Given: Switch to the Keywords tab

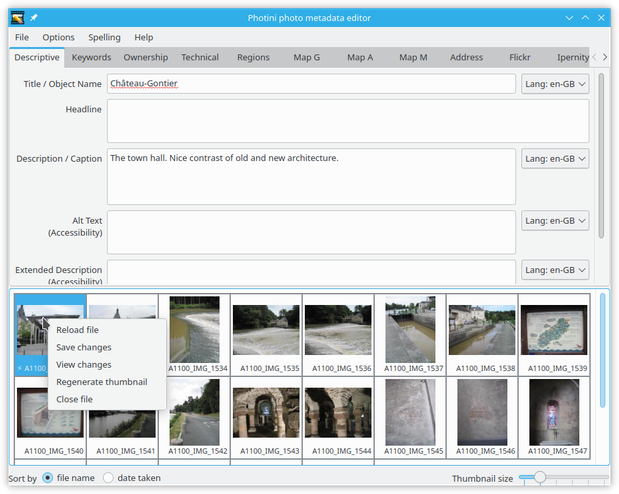Looking at the screenshot, I should 91,57.
